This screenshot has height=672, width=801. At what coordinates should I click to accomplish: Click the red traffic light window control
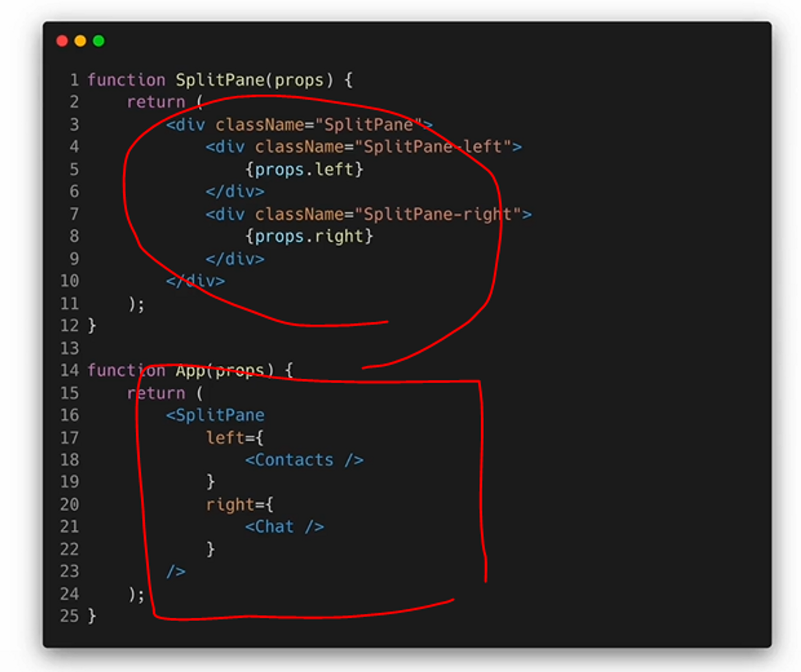pyautogui.click(x=61, y=40)
